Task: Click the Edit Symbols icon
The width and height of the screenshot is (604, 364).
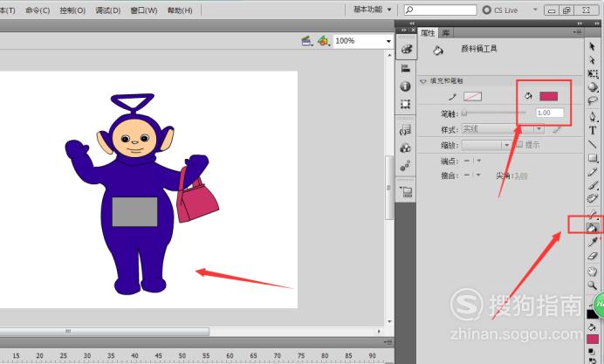Action: click(x=324, y=41)
